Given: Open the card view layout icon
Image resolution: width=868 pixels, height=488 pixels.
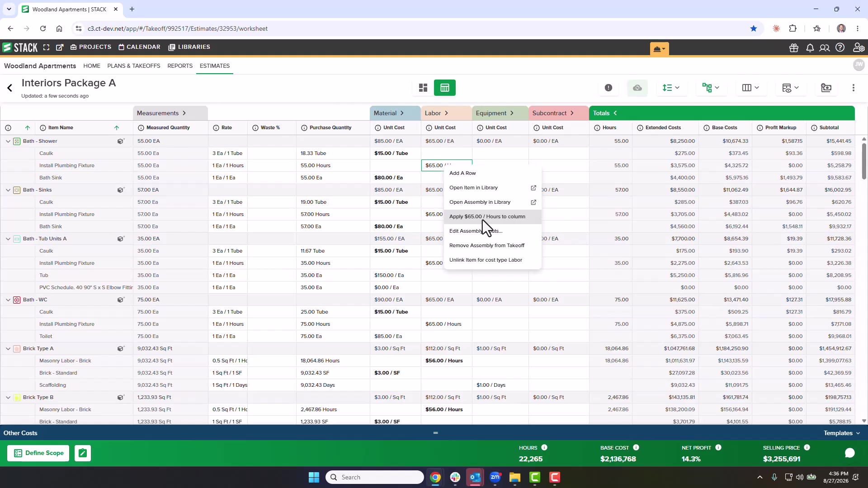Looking at the screenshot, I should [x=423, y=88].
